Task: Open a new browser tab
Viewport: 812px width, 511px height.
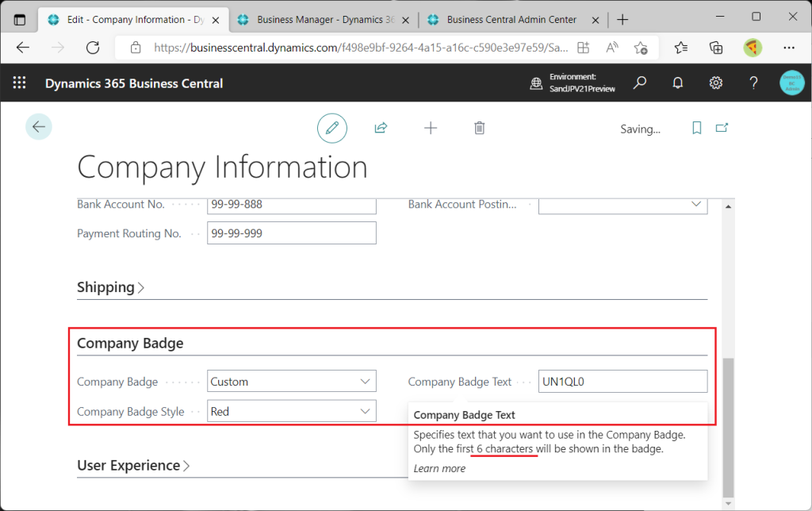Action: click(x=622, y=20)
